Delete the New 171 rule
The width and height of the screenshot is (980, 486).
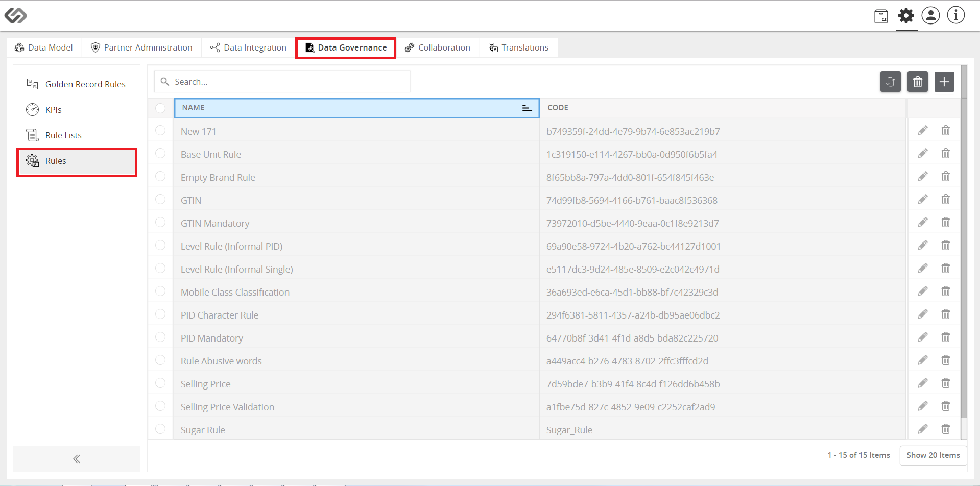pos(945,131)
